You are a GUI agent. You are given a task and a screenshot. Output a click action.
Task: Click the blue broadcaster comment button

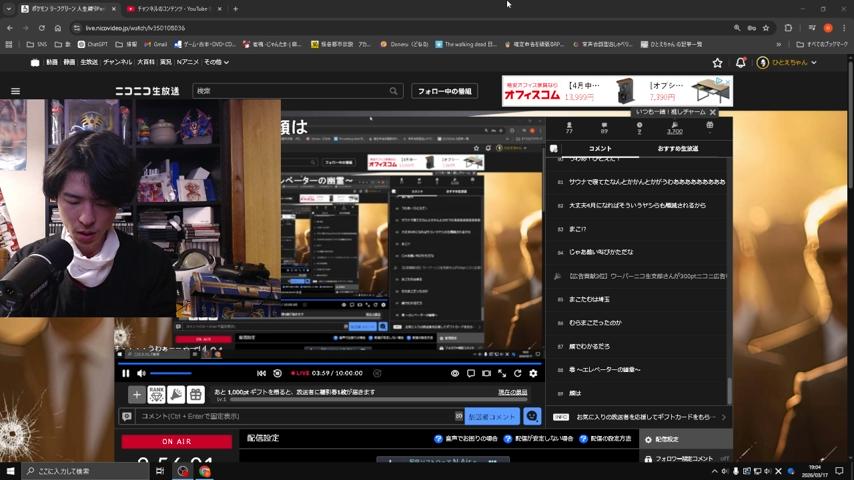[x=492, y=416]
